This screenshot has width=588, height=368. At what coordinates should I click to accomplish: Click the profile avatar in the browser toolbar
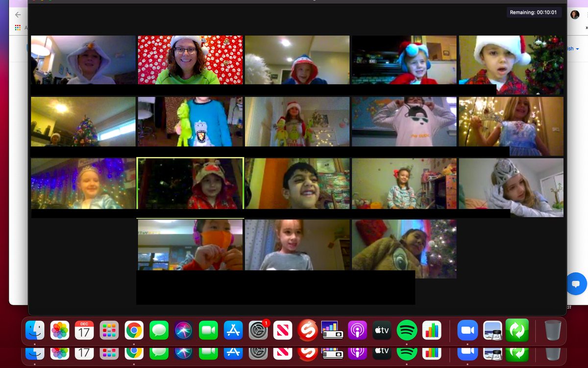pos(575,15)
